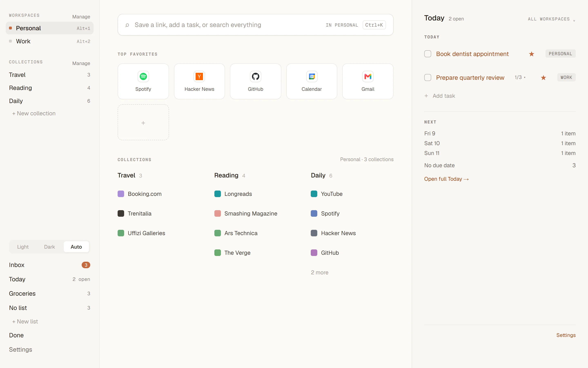Click the YouTube bookmark icon
Image resolution: width=588 pixels, height=368 pixels.
click(314, 194)
